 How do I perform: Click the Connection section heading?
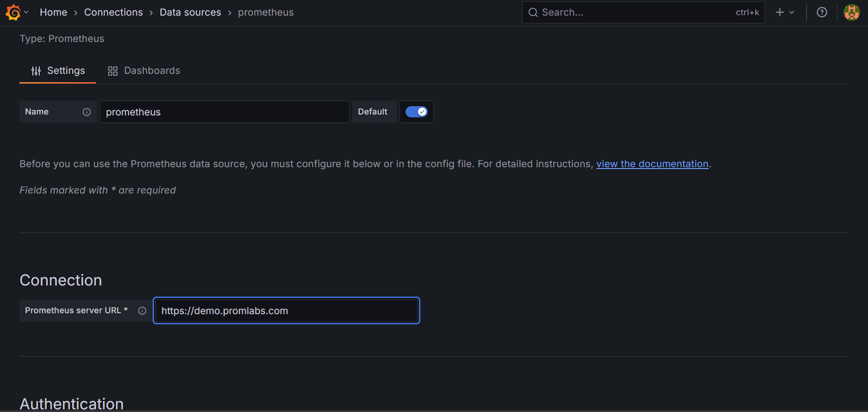coord(61,280)
